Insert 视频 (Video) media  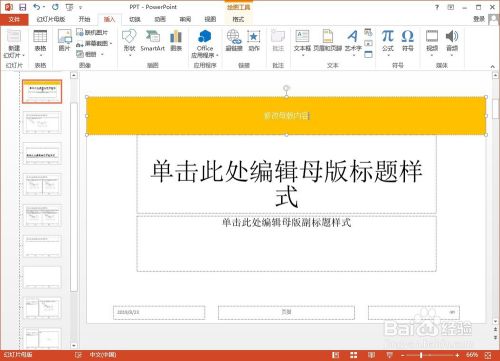point(432,42)
